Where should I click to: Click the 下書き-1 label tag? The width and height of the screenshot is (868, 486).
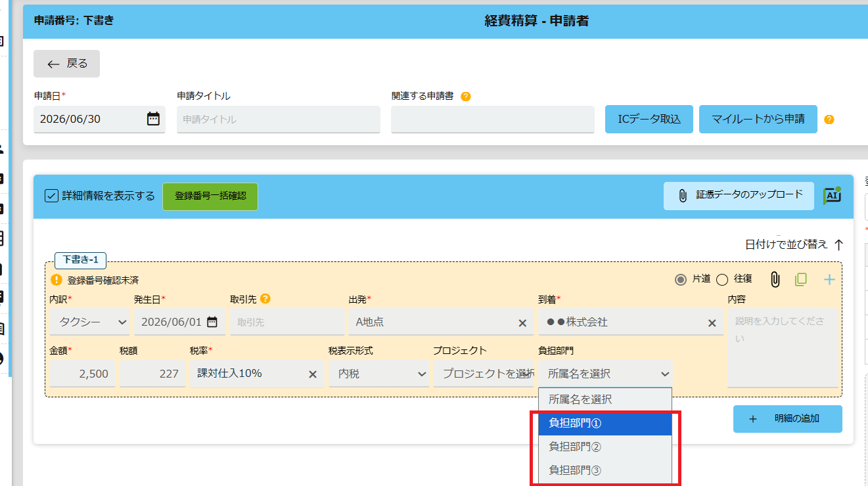coord(80,261)
